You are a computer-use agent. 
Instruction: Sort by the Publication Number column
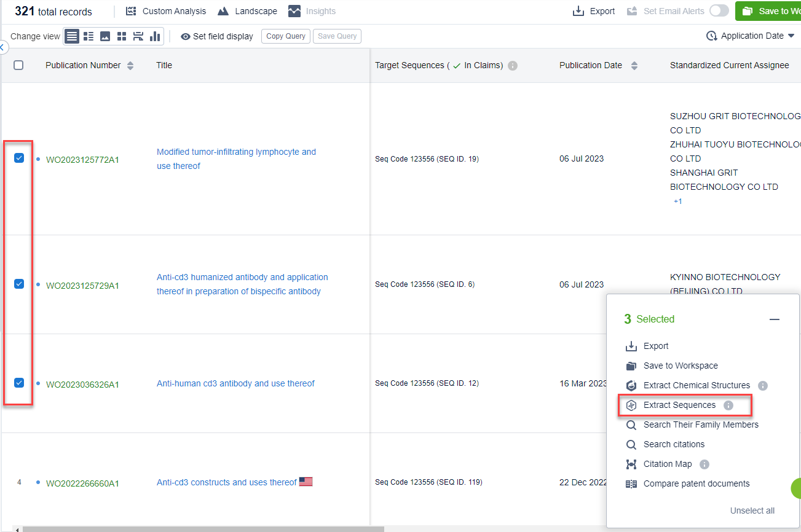[x=130, y=66]
